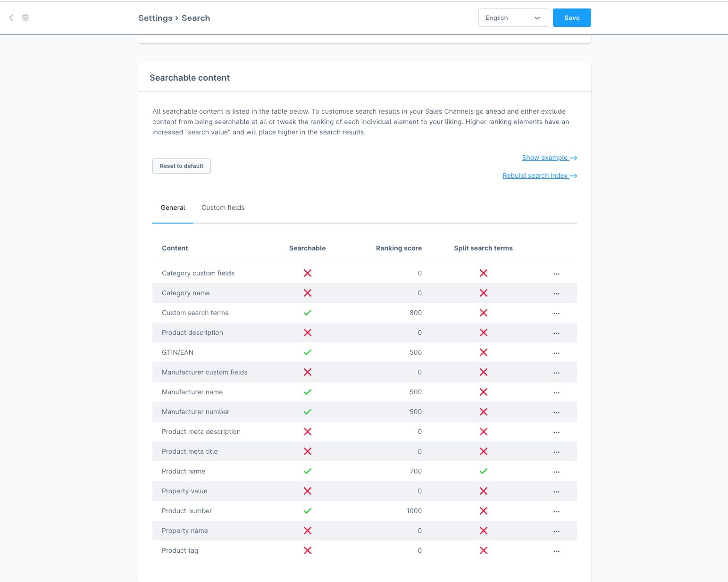The image size is (728, 582).
Task: Toggle split search terms for Product name
Action: coord(483,471)
